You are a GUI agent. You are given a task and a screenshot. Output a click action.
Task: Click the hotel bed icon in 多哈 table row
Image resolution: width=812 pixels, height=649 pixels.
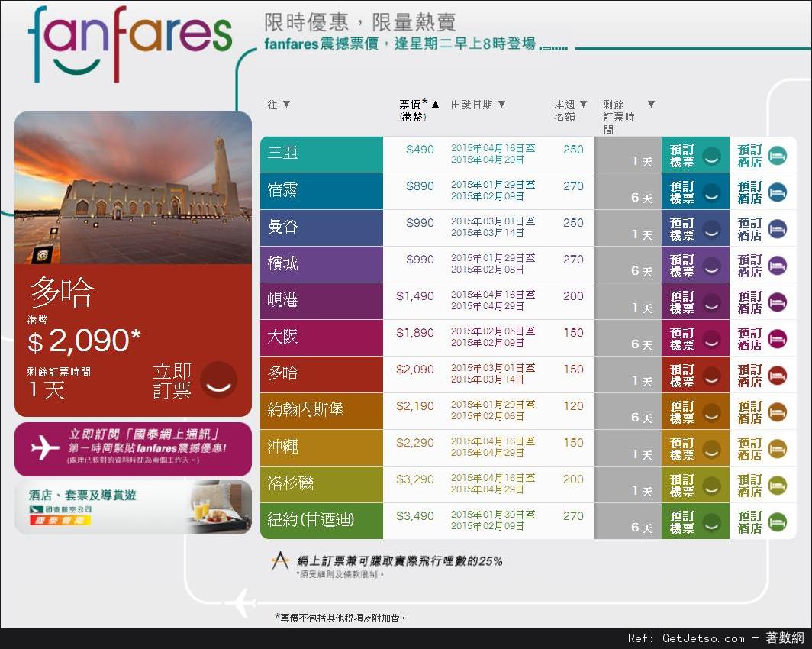point(777,376)
